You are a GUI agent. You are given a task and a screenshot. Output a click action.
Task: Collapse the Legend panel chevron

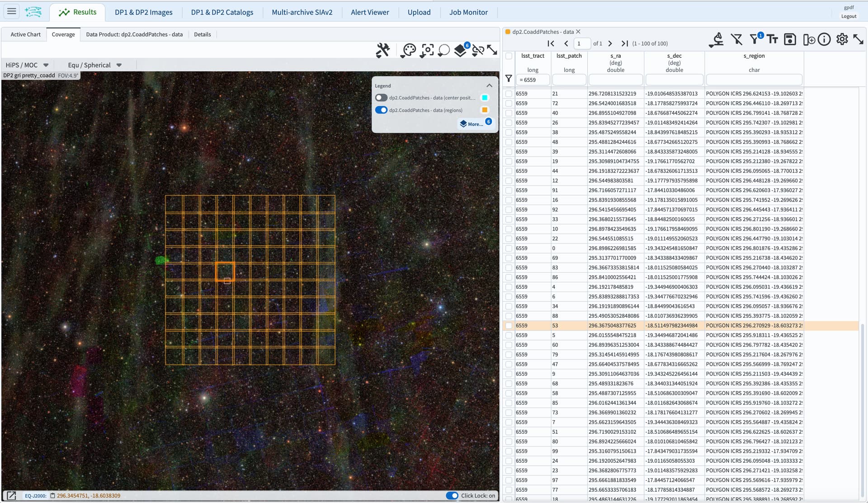489,85
